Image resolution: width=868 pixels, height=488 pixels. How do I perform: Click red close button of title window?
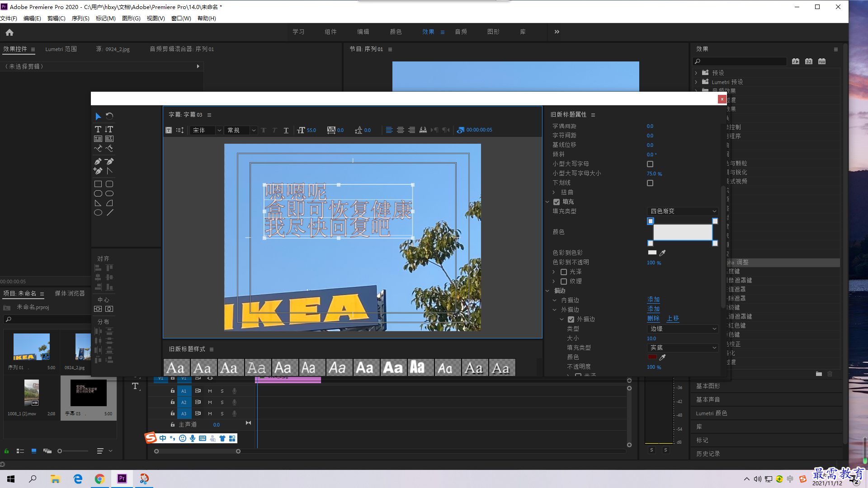coord(722,99)
